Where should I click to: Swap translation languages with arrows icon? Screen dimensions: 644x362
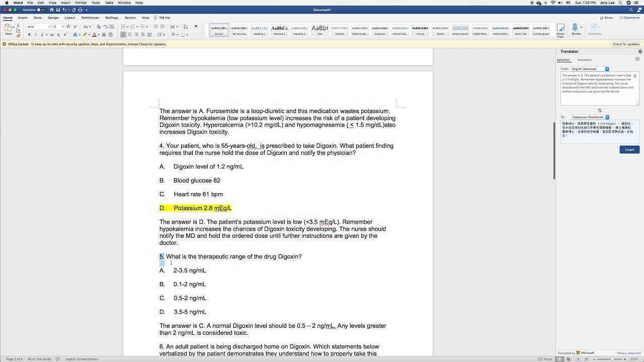[x=600, y=111]
